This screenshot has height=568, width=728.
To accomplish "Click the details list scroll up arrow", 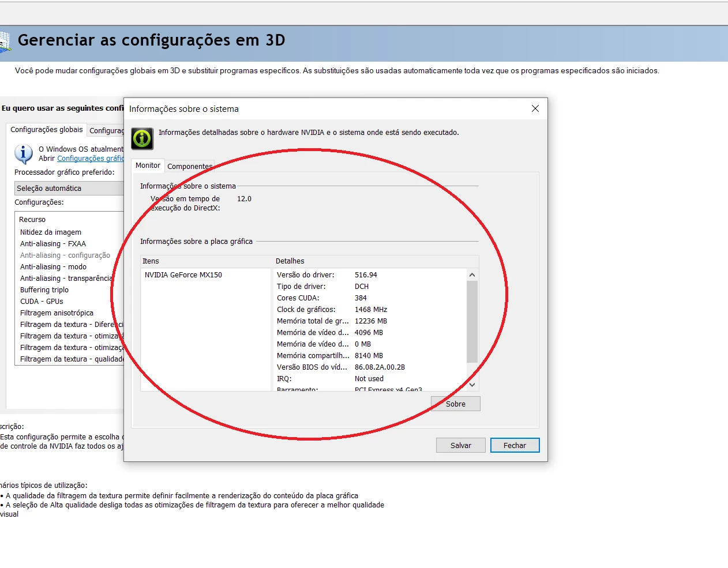I will pos(472,275).
